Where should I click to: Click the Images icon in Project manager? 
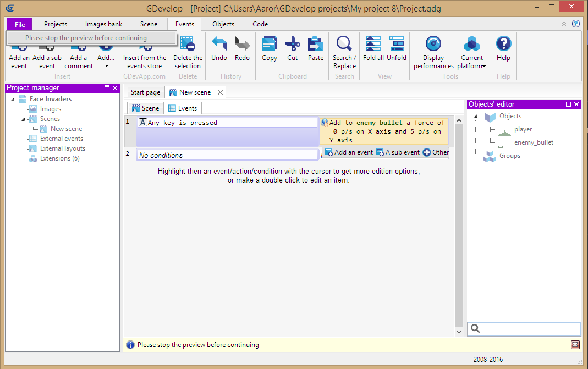click(x=33, y=109)
